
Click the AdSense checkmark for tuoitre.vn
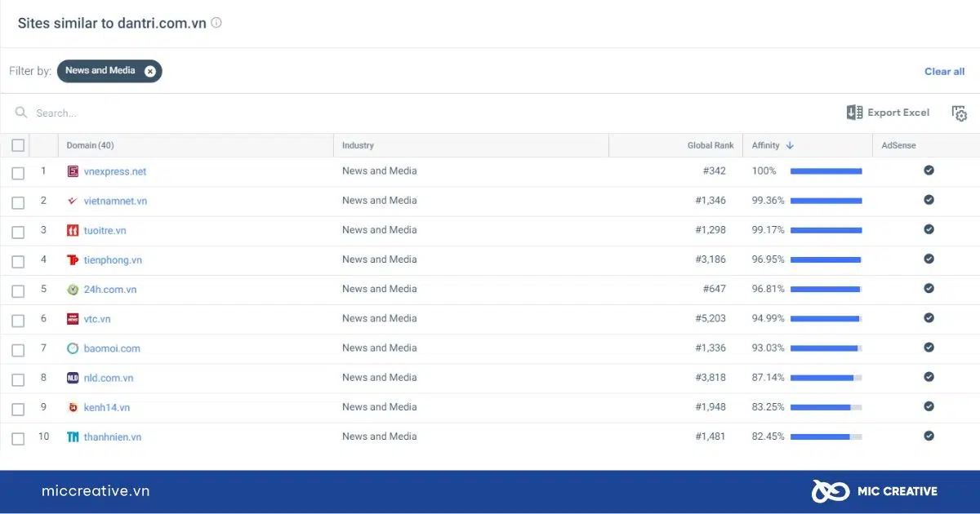(x=929, y=229)
